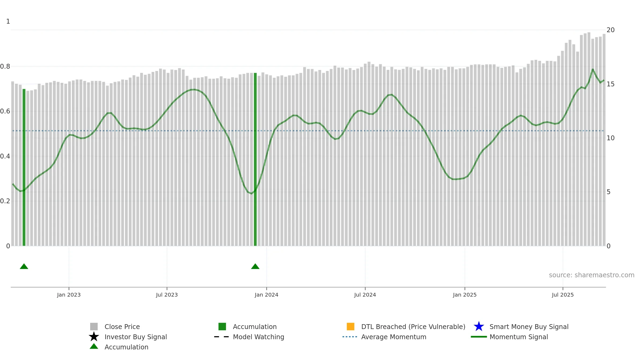Viewport: 644px width, 362px height.
Task: Click the Jul 2024 axis label
Action: (x=365, y=295)
